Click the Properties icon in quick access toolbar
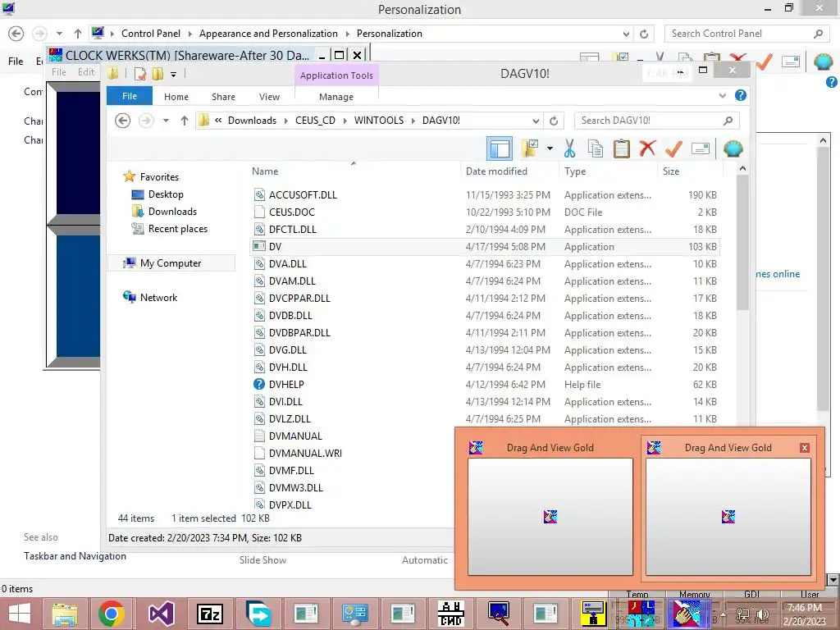The image size is (840, 630). click(140, 73)
